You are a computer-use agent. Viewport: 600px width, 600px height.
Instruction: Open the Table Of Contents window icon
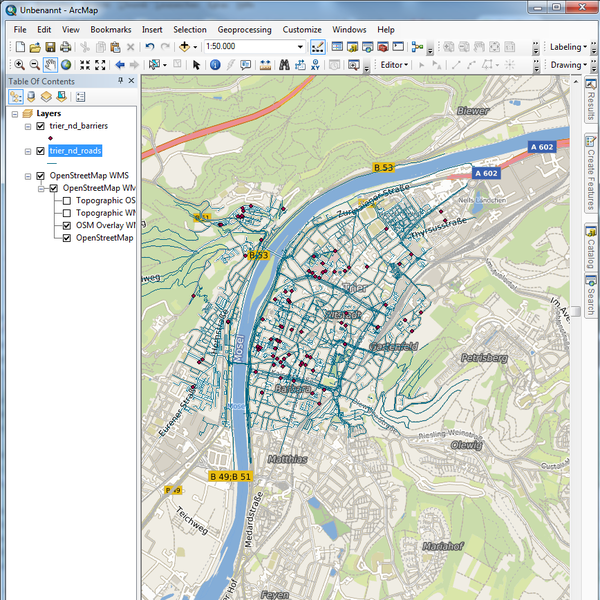(x=337, y=47)
